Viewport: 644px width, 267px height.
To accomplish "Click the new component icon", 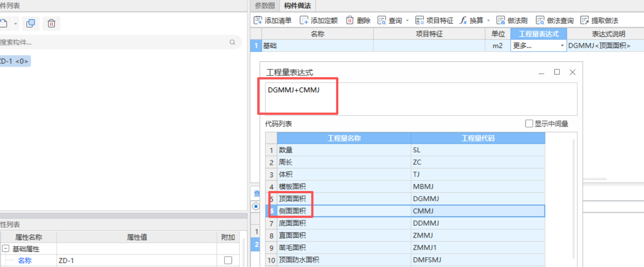I will tap(4, 23).
